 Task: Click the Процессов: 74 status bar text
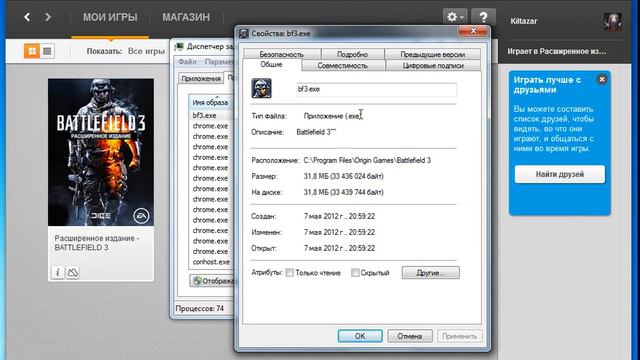[x=200, y=309]
